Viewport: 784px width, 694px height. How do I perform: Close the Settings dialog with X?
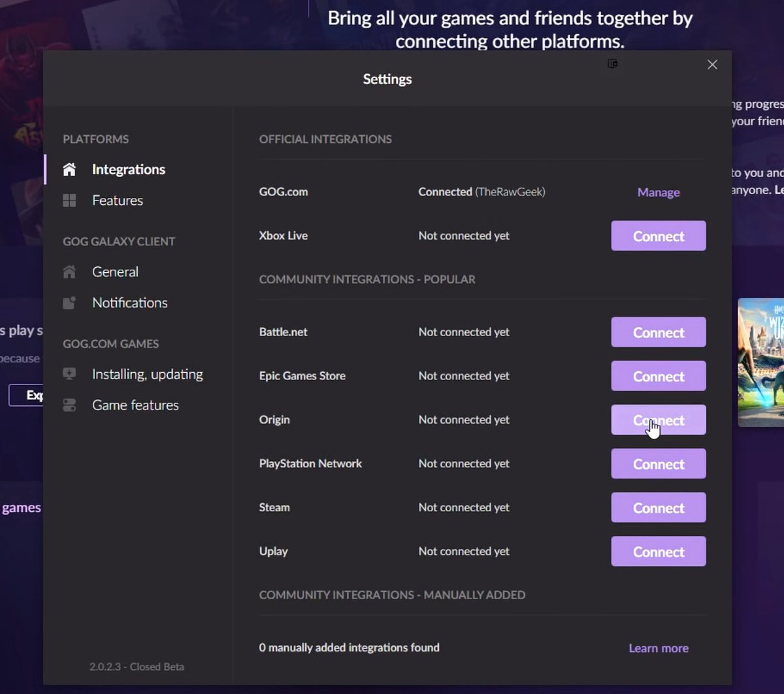tap(712, 65)
